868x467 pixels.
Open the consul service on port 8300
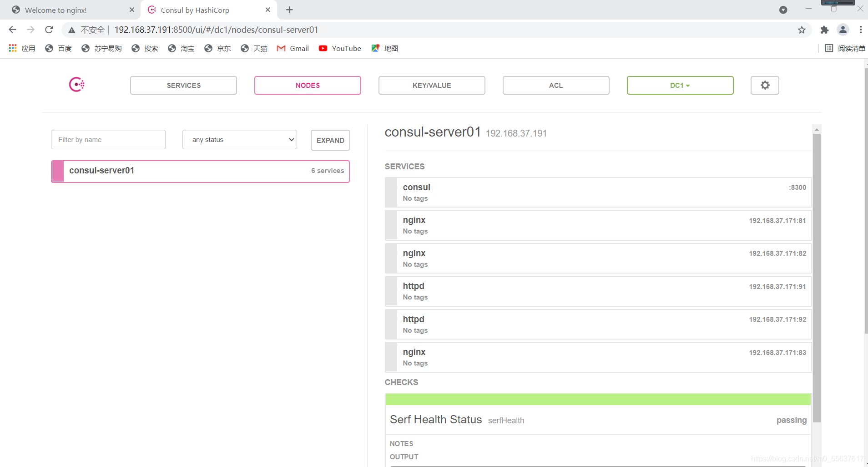tap(598, 193)
